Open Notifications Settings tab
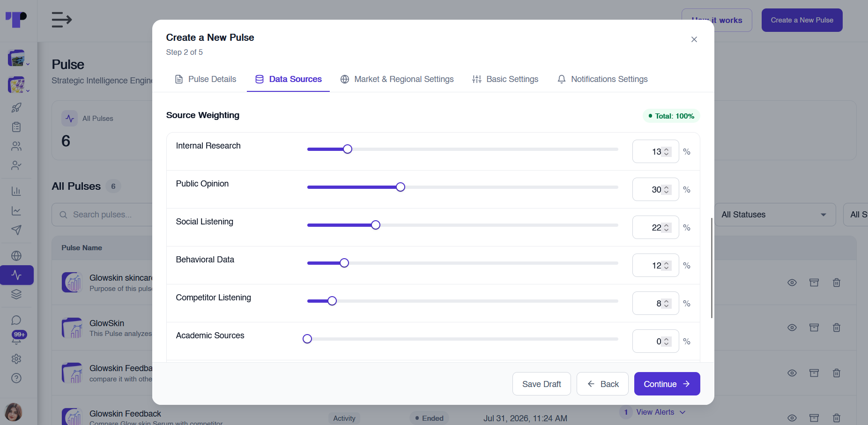This screenshot has width=868, height=425. click(x=602, y=79)
